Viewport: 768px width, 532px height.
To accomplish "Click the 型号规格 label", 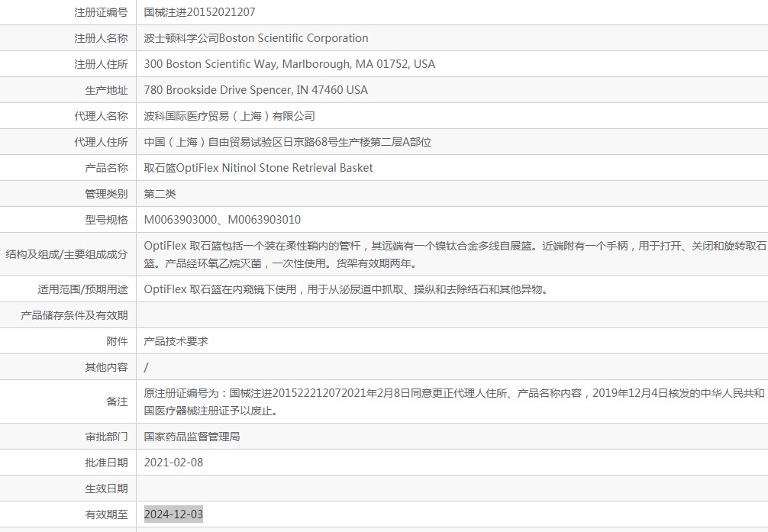I will (x=106, y=220).
